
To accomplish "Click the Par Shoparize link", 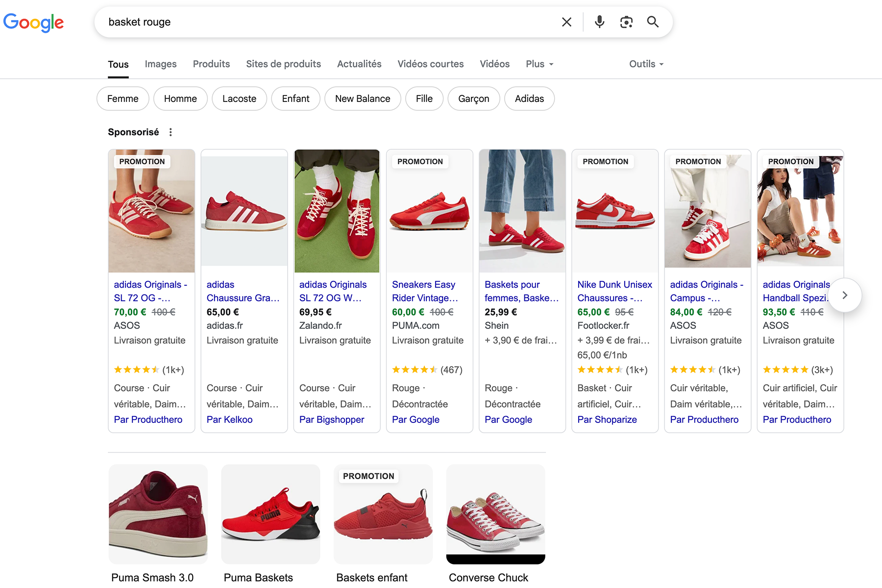I will click(x=607, y=419).
